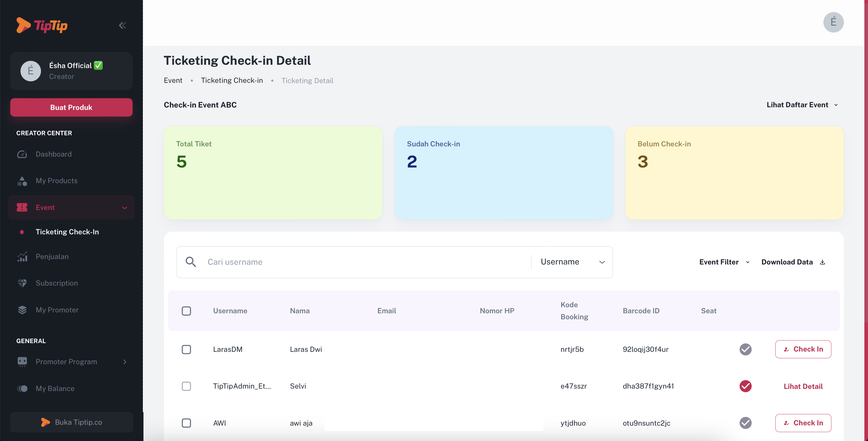
Task: Open My Balance in sidebar
Action: click(x=55, y=388)
